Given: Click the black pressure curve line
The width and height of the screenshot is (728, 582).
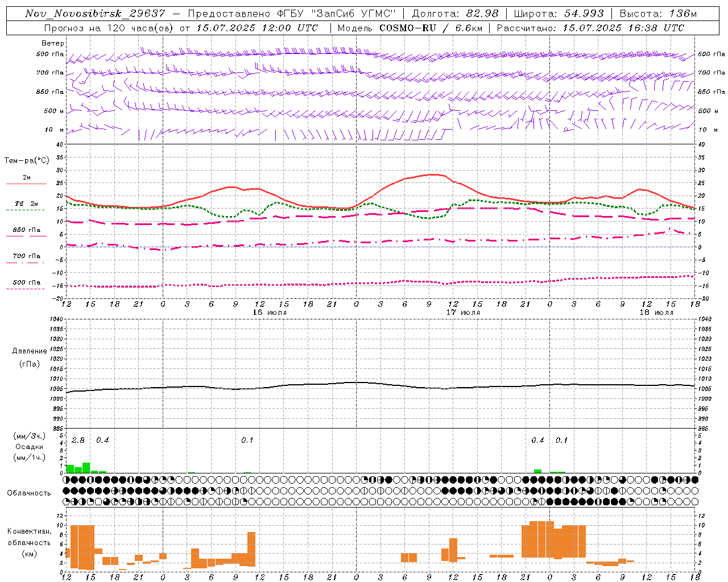Looking at the screenshot, I should (x=380, y=386).
